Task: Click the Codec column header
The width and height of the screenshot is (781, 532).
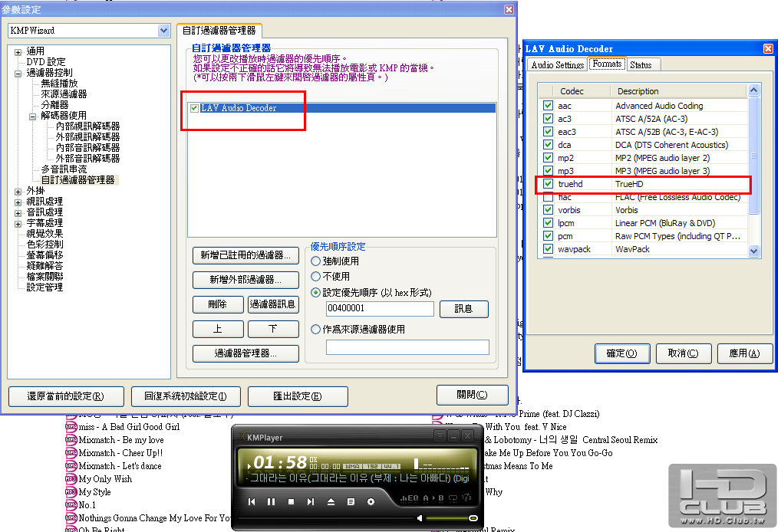Action: click(x=582, y=91)
